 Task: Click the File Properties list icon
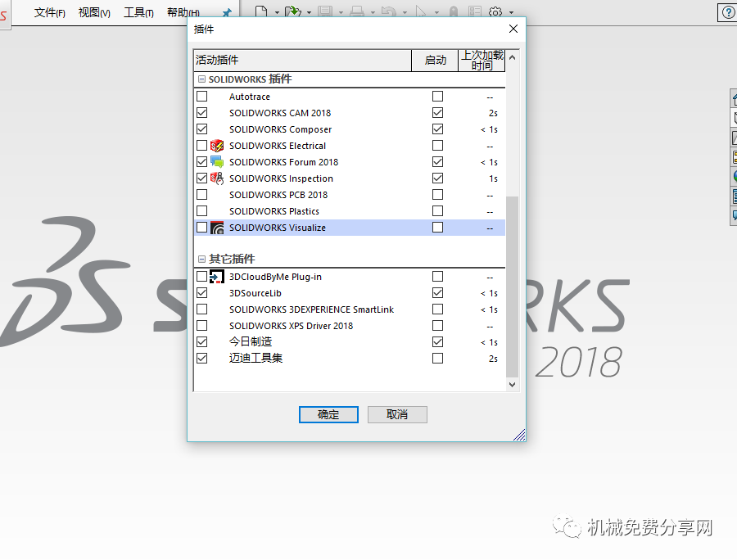(475, 11)
